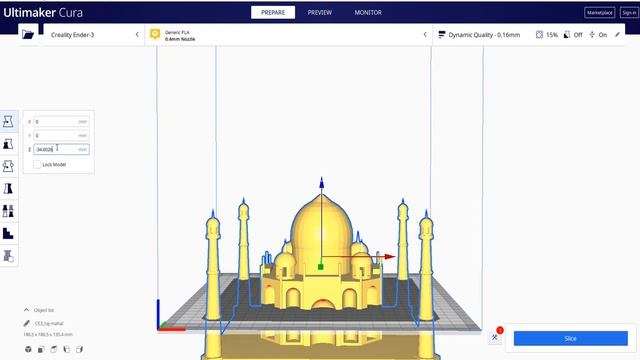Open print settings via pencil icon
The image size is (640, 360).
pyautogui.click(x=618, y=35)
